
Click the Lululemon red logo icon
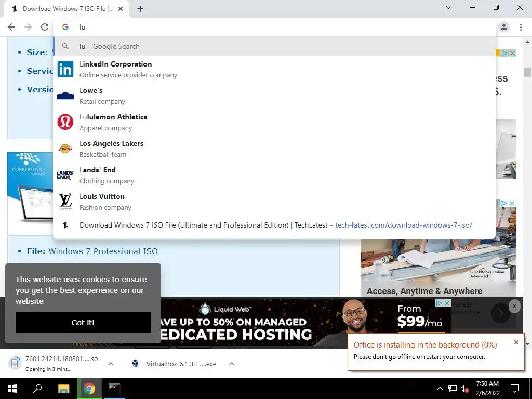(65, 122)
